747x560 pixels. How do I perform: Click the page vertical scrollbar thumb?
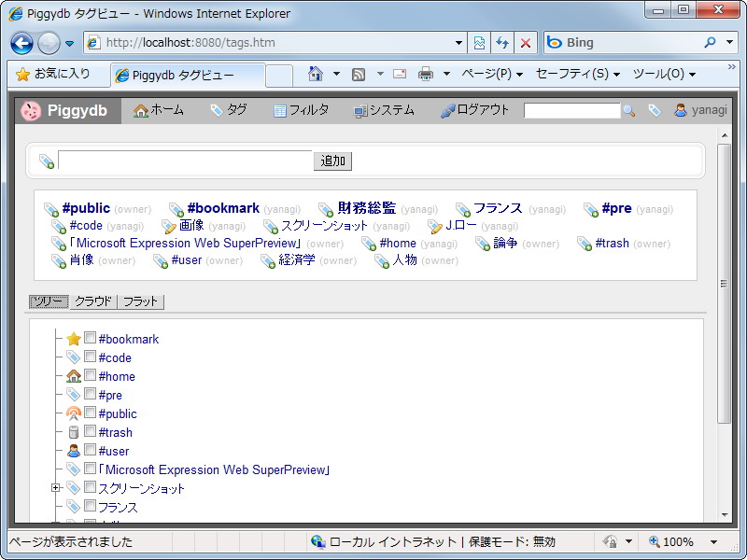pyautogui.click(x=725, y=284)
